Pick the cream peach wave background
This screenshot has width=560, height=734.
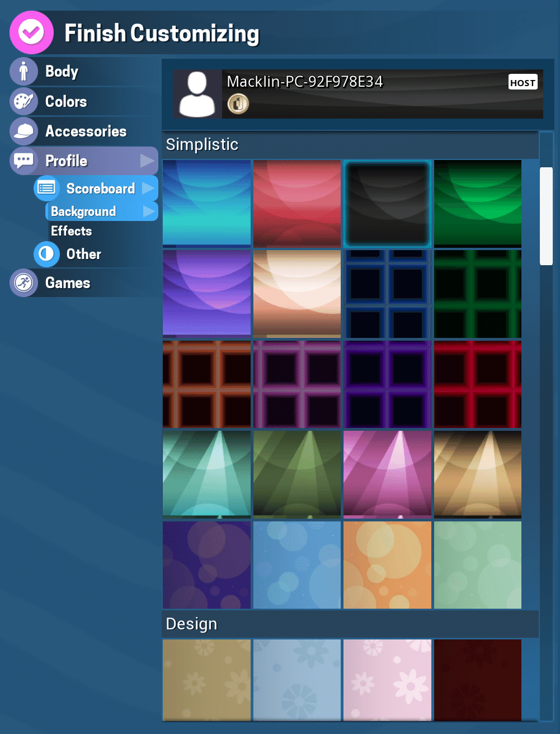[297, 294]
